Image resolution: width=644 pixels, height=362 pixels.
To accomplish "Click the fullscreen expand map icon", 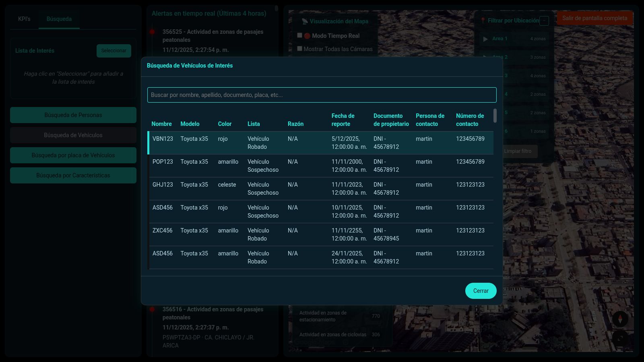I will pos(620,338).
